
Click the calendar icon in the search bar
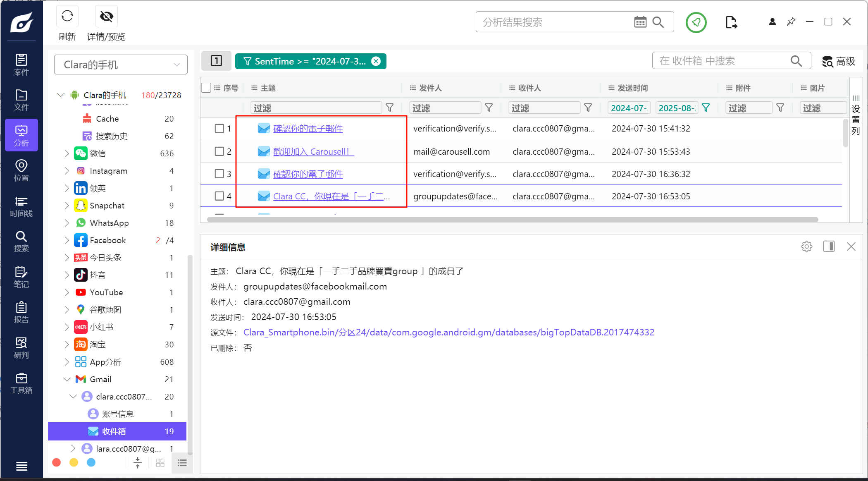pyautogui.click(x=640, y=22)
